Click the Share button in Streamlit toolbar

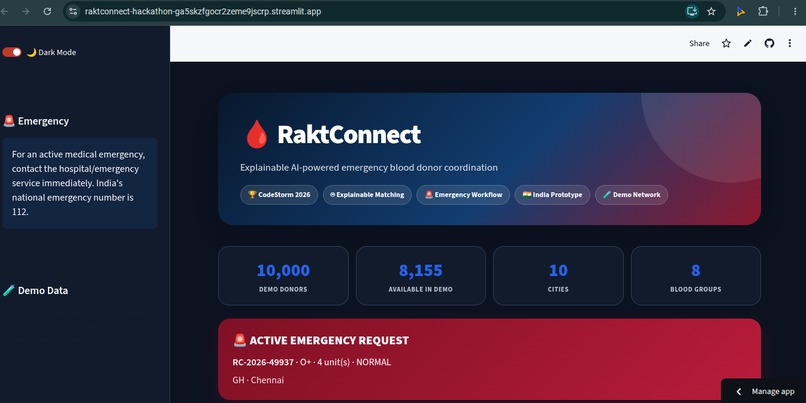[699, 44]
